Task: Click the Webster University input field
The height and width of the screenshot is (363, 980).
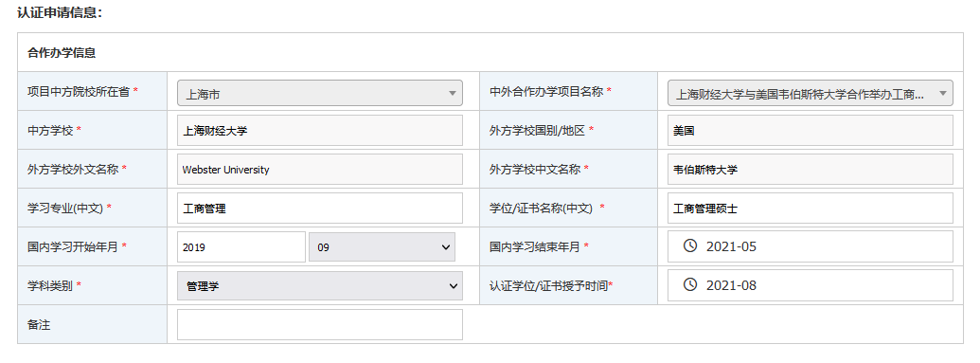Action: click(x=320, y=169)
